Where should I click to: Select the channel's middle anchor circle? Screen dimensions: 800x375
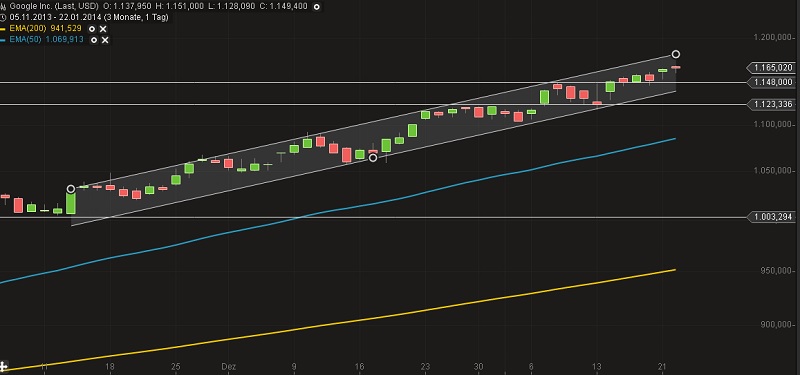373,158
